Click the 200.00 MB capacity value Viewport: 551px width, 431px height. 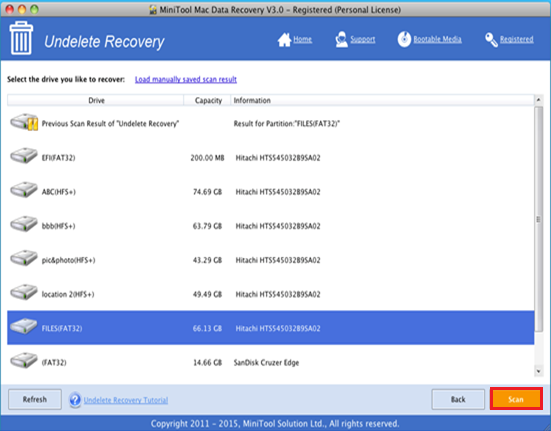pyautogui.click(x=207, y=158)
